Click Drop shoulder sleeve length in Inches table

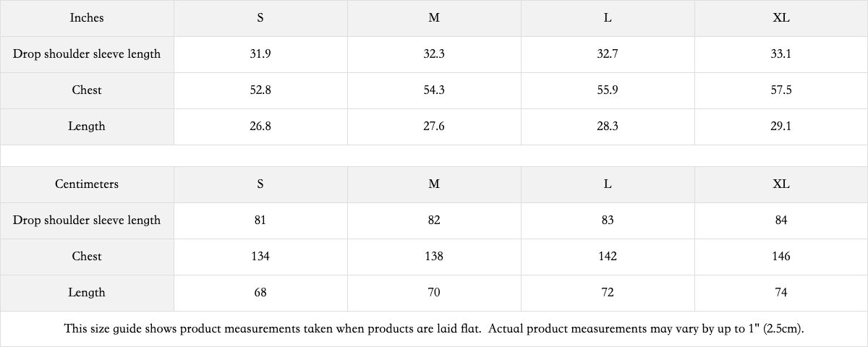87,54
